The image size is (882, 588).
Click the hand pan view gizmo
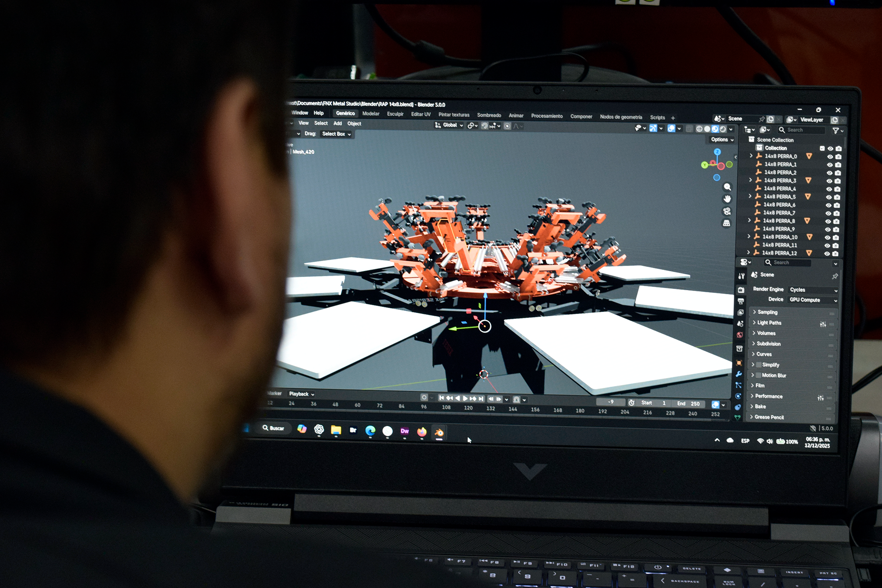(727, 199)
